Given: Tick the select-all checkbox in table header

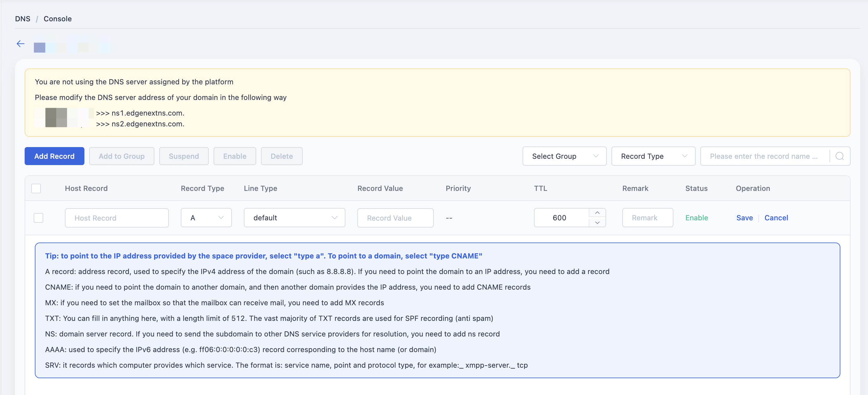Looking at the screenshot, I should coord(36,188).
